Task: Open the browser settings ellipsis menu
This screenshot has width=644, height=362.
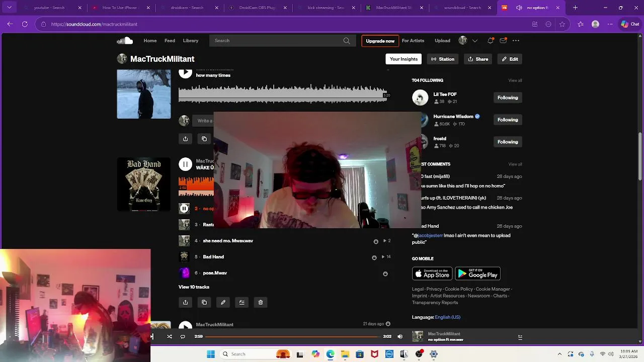Action: point(610,24)
